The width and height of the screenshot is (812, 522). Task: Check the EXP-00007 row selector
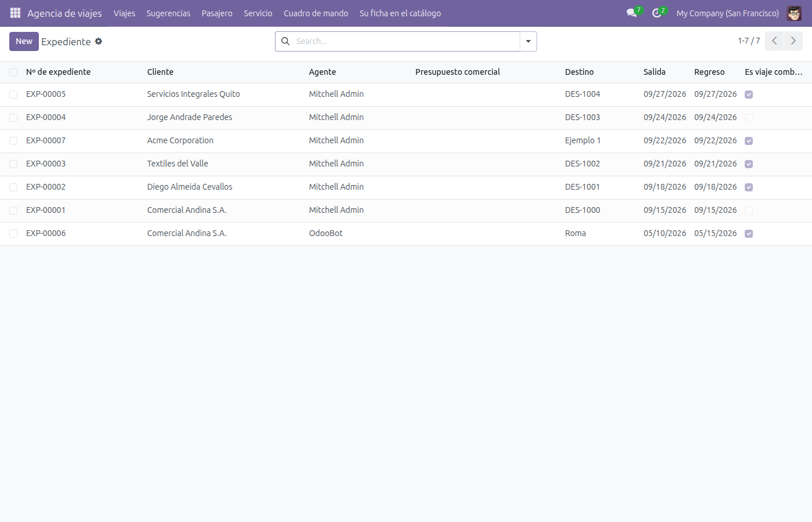pyautogui.click(x=13, y=141)
